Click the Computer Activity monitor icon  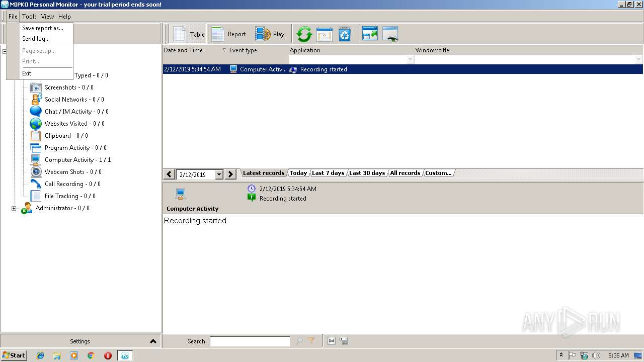tap(36, 160)
